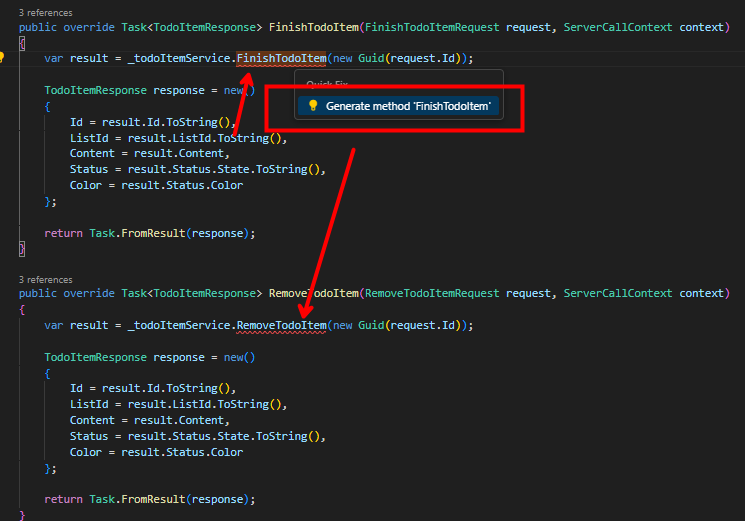Viewport: 745px width, 521px height.
Task: Open the '3 references' CodeLens above RemoveTodoItem method
Action: tap(46, 280)
